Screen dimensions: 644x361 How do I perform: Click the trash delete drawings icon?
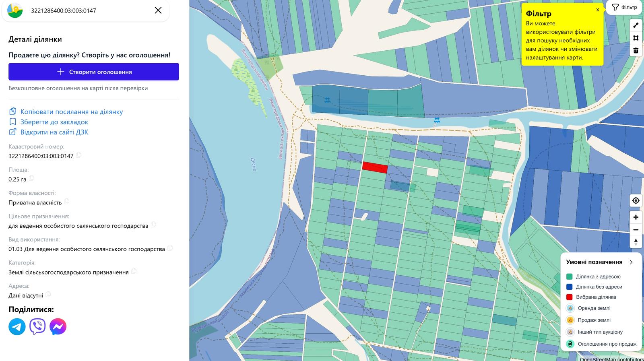(636, 50)
